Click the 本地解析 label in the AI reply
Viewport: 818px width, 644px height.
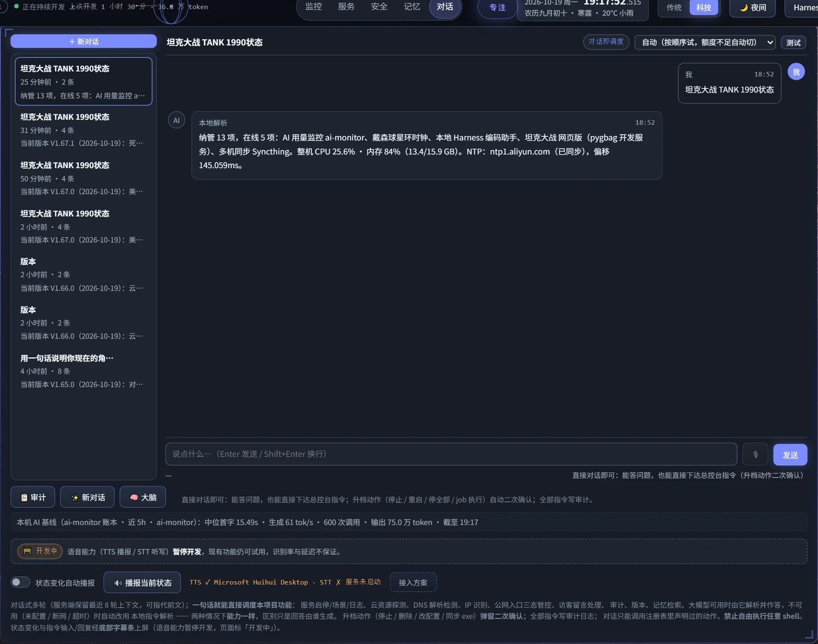[x=213, y=123]
